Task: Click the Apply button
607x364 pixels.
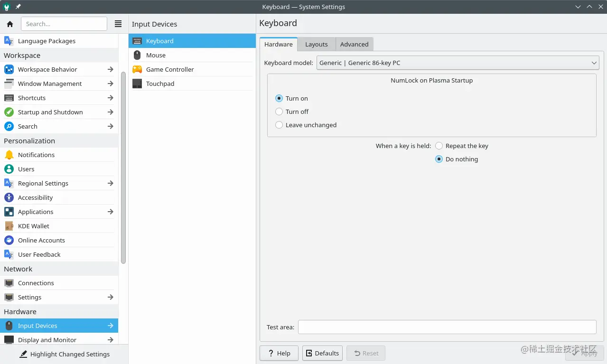Action: tap(585, 353)
